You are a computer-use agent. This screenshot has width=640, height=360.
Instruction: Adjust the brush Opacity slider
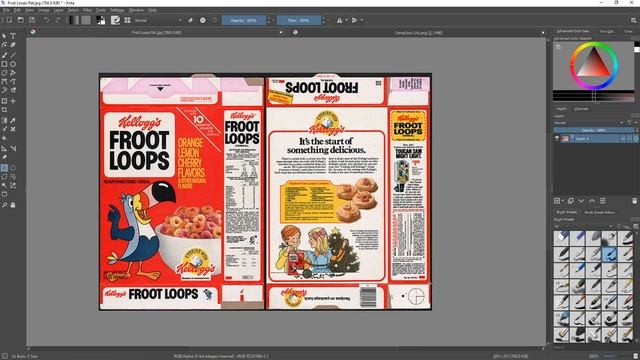pyautogui.click(x=243, y=20)
